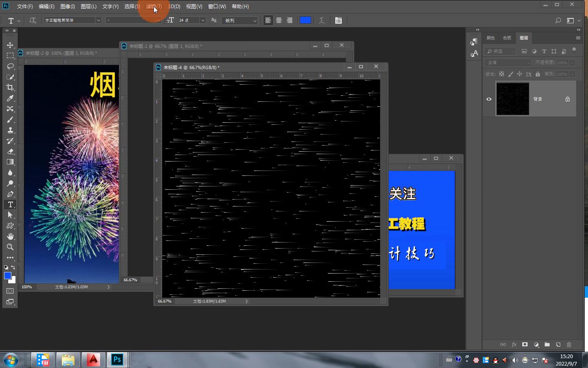Screen dimensions: 588x368
Task: Toggle center text alignment
Action: pos(279,20)
